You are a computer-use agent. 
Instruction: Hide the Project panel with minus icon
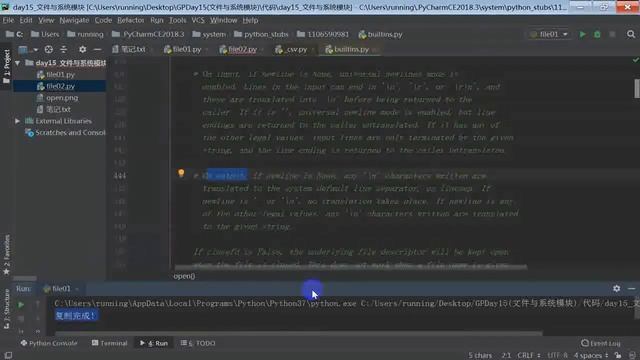point(97,49)
